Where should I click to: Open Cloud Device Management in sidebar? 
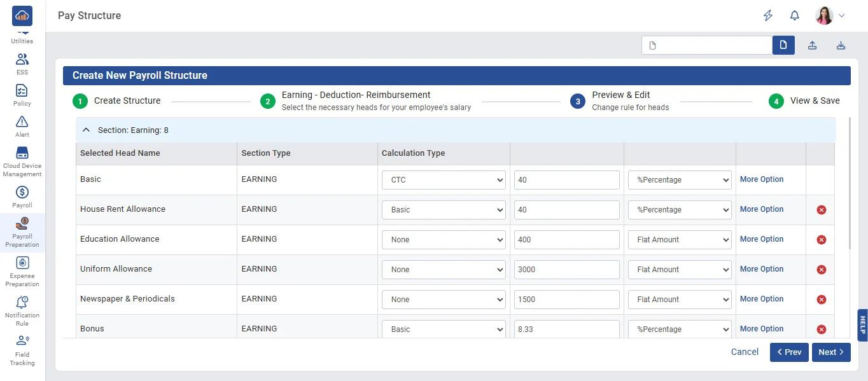(x=22, y=162)
